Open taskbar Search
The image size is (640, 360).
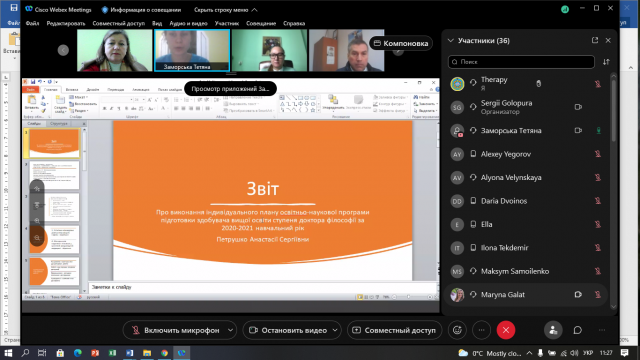click(25, 353)
